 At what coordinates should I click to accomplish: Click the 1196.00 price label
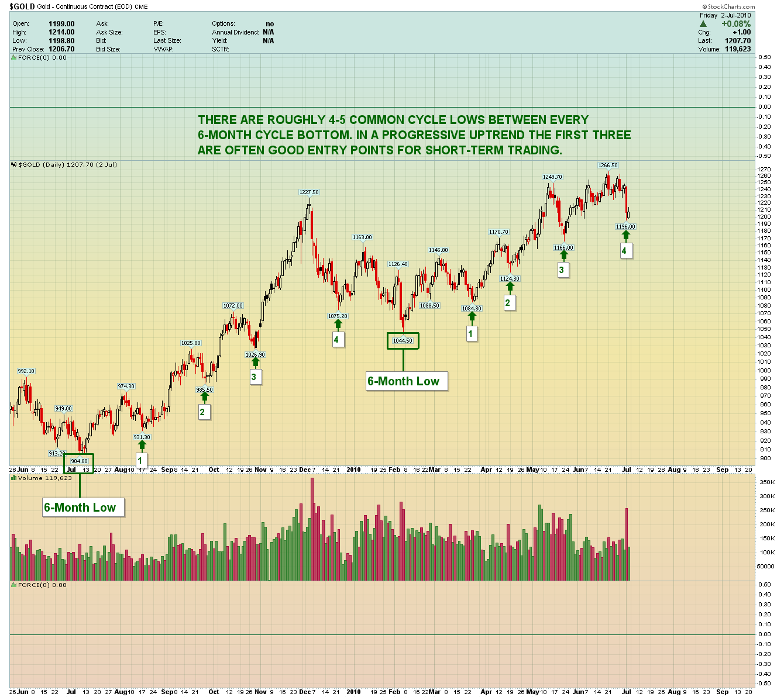[625, 227]
